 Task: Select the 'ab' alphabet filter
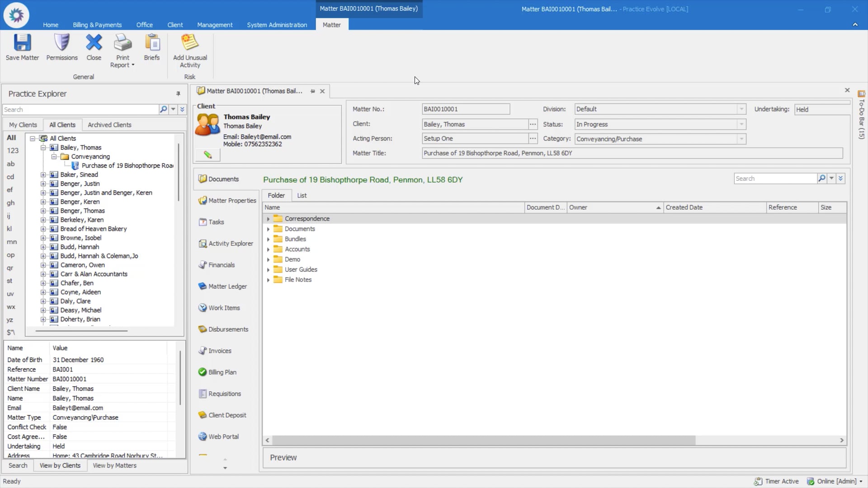(x=11, y=164)
